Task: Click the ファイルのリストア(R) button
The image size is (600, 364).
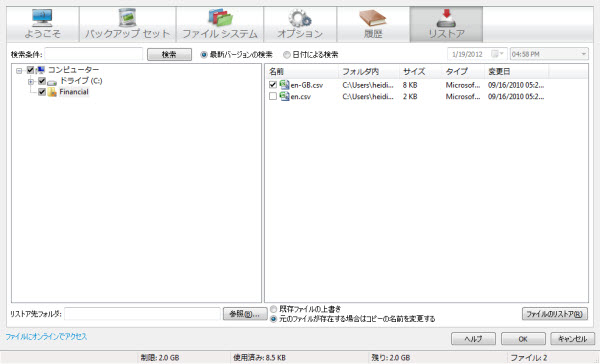Action: (554, 314)
